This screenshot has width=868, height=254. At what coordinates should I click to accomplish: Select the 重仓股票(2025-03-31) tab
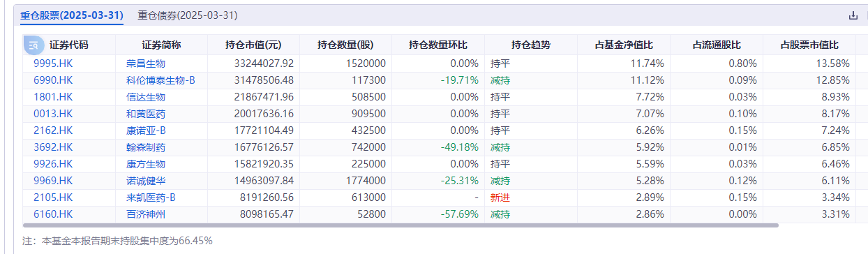point(72,15)
